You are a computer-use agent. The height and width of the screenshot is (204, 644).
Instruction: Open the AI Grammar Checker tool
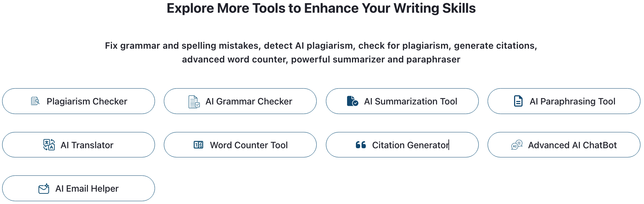(240, 101)
